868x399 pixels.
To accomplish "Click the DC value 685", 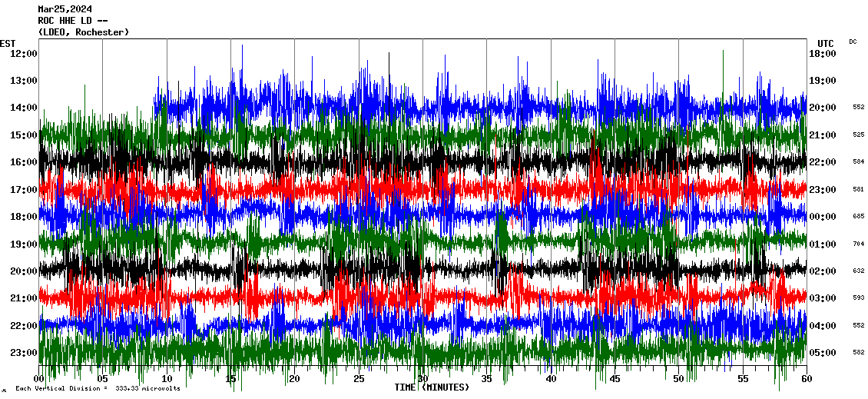I will (x=858, y=217).
